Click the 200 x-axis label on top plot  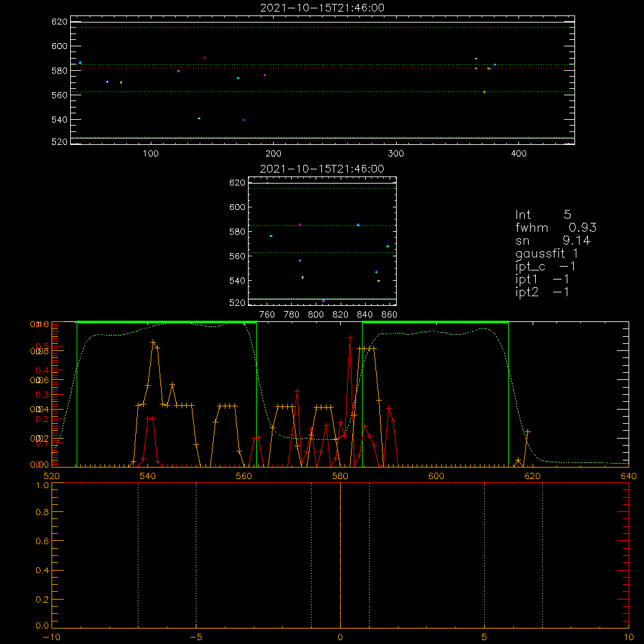273,154
